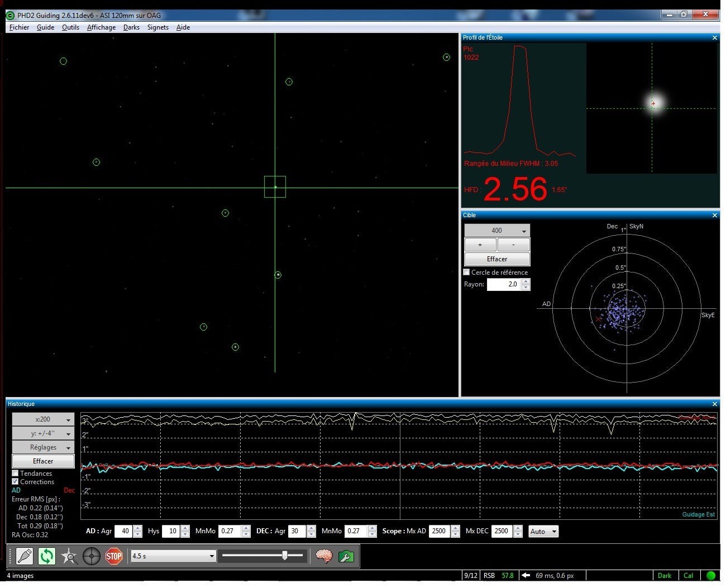Open advanced settings via the brain icon
726x588 pixels.
click(324, 556)
